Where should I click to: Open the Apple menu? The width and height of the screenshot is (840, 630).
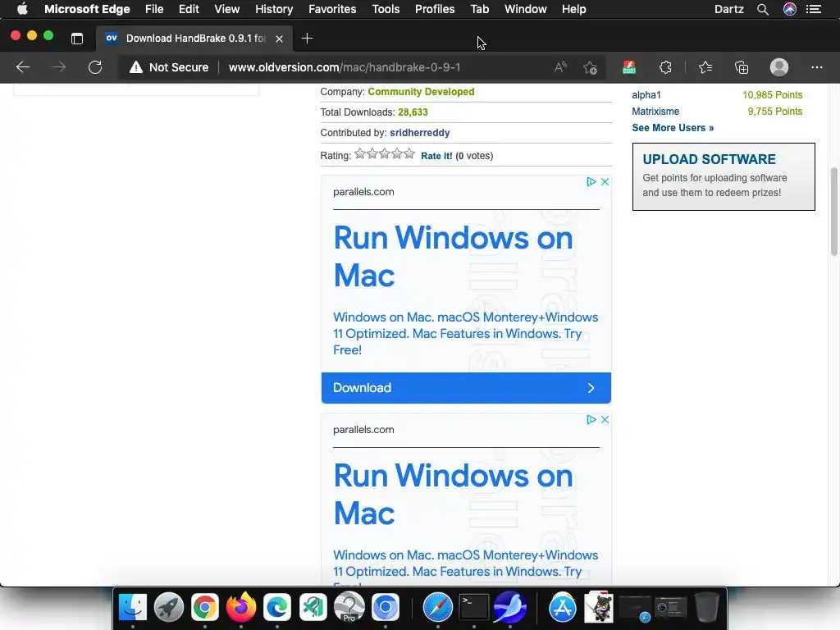tap(22, 9)
